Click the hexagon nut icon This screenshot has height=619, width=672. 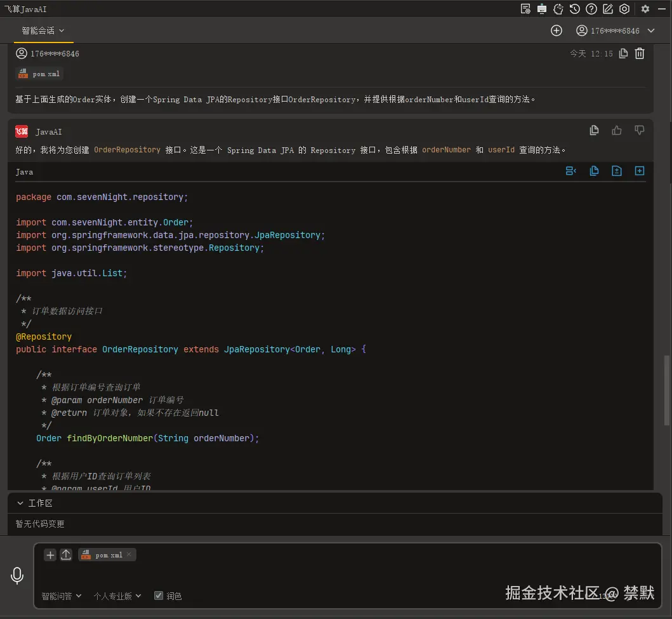pos(624,9)
